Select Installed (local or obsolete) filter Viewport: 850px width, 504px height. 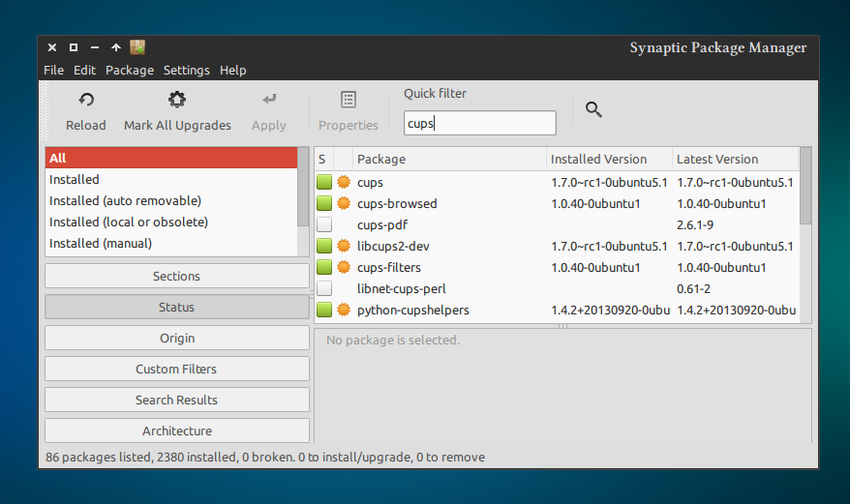(x=171, y=222)
